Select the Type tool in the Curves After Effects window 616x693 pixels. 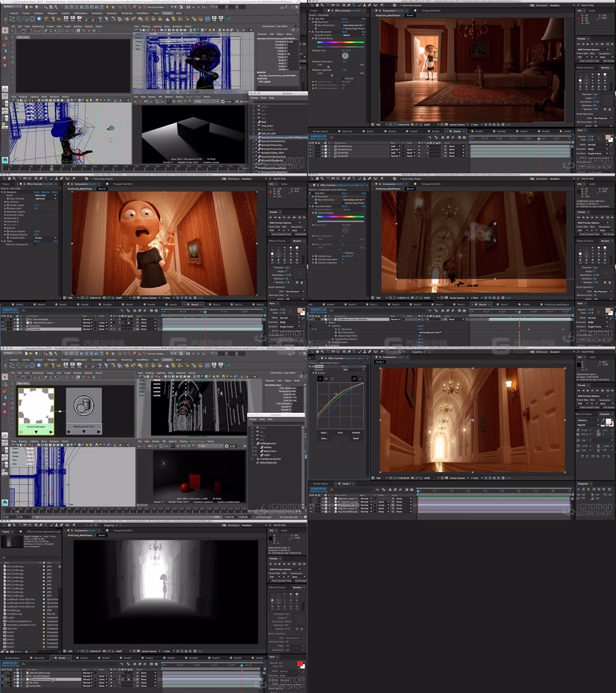[x=354, y=351]
